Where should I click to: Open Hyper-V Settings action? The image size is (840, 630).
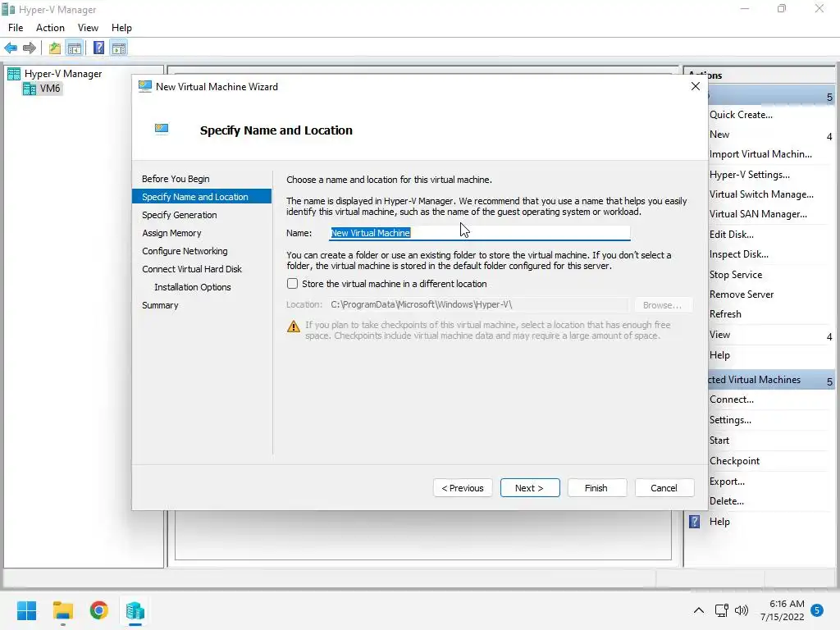pos(750,175)
